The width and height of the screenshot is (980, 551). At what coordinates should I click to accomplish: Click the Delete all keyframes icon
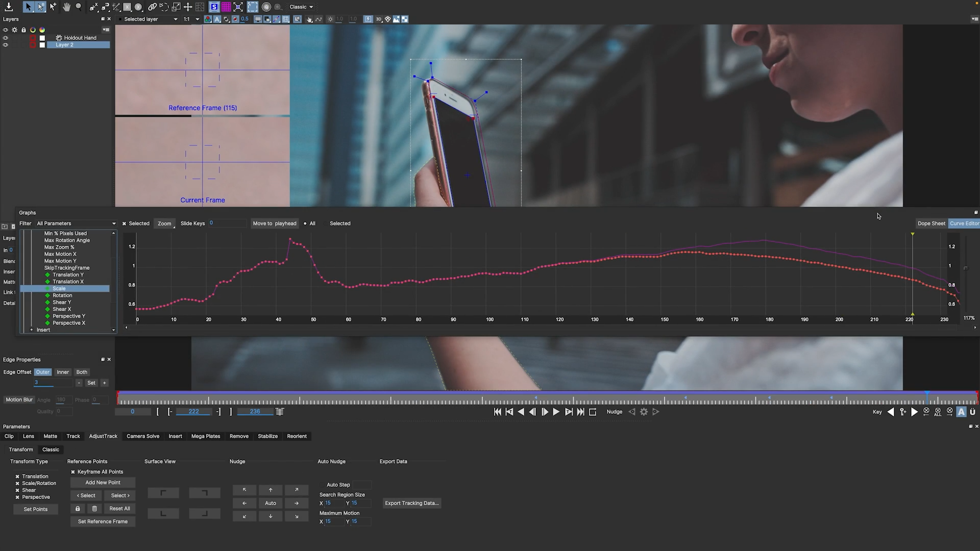pyautogui.click(x=938, y=412)
